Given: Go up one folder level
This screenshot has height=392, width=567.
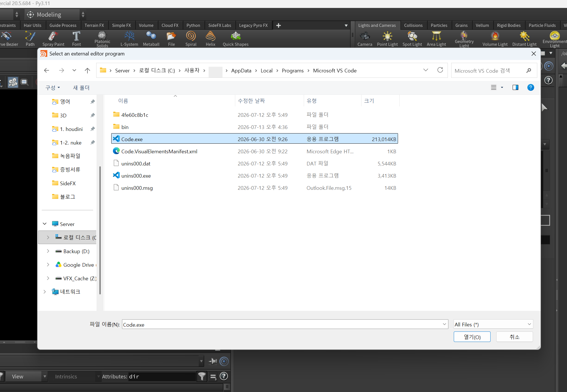Looking at the screenshot, I should pos(87,70).
